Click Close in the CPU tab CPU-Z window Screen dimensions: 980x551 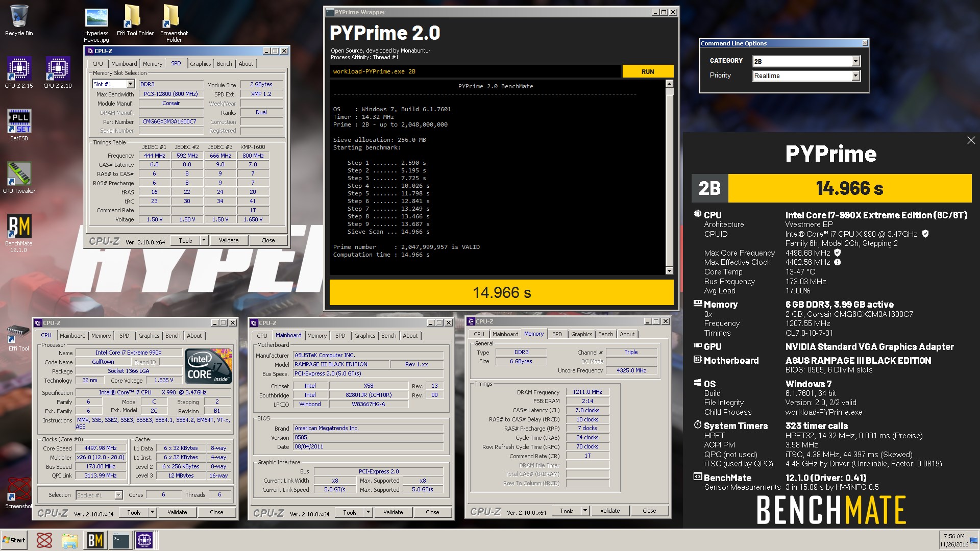(216, 512)
